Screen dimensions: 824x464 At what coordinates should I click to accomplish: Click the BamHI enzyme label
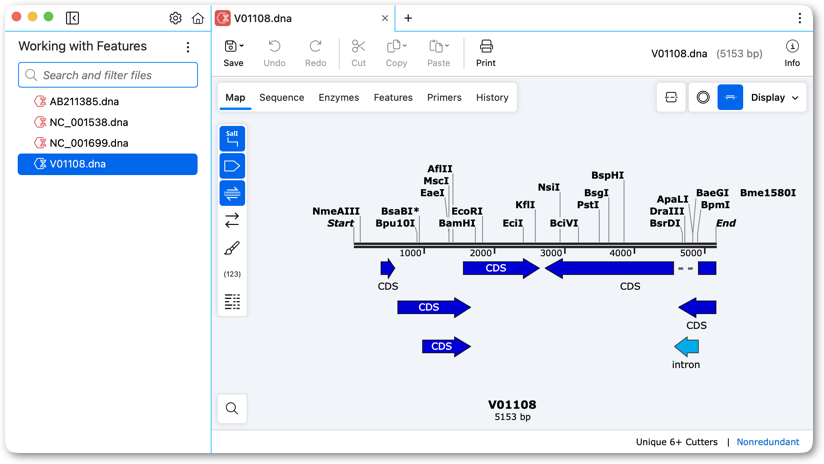click(x=457, y=223)
